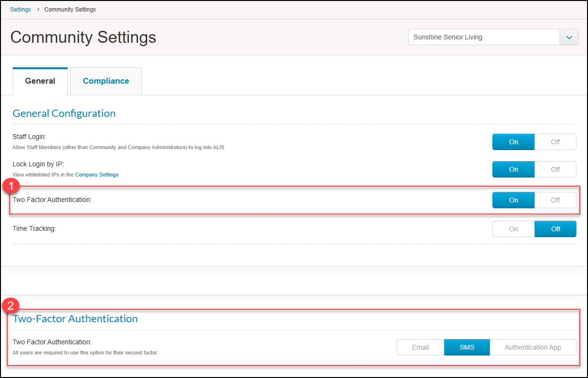Turn Lock Login by IP Off

click(555, 169)
